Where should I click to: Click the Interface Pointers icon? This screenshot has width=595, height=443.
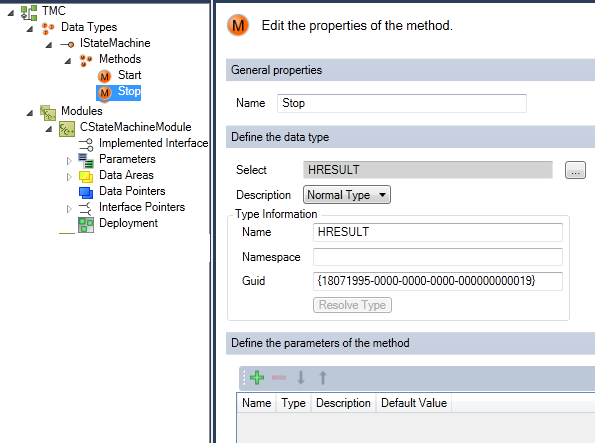(x=85, y=208)
